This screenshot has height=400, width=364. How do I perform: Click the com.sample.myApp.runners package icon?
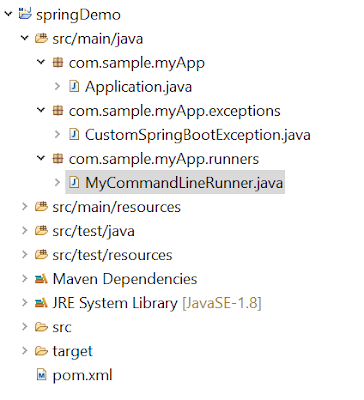tap(58, 159)
